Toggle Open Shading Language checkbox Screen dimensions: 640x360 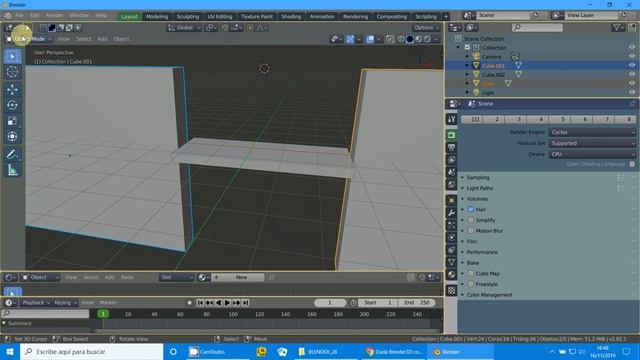click(632, 164)
